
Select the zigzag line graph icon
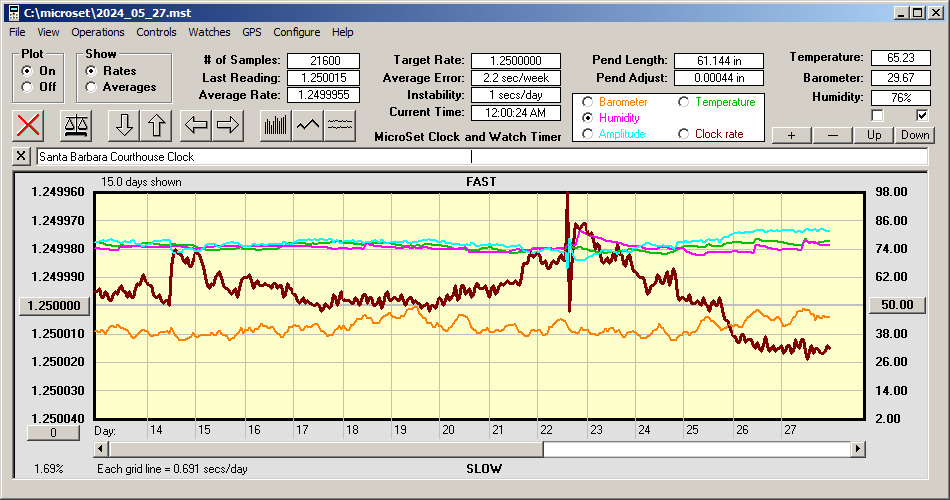308,125
